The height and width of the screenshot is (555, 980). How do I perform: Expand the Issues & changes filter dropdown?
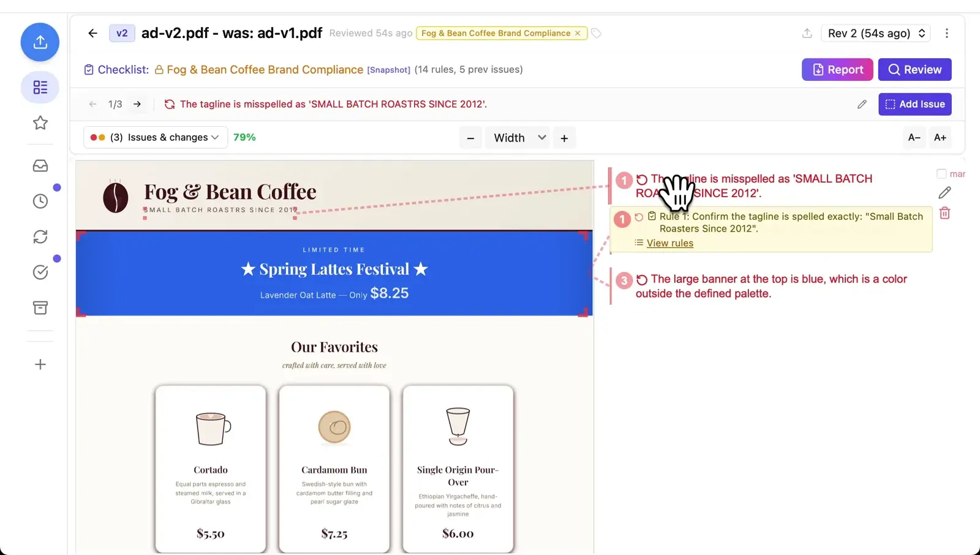click(155, 137)
